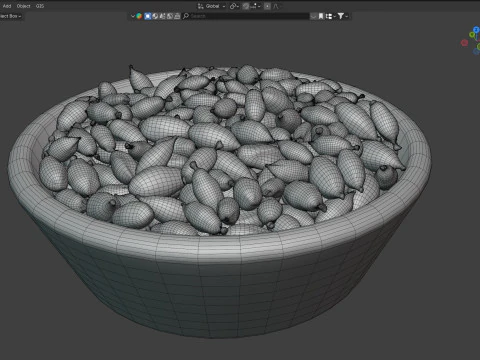Viewport: 480px width, 360px height.
Task: Click the Search input field
Action: tap(246, 16)
